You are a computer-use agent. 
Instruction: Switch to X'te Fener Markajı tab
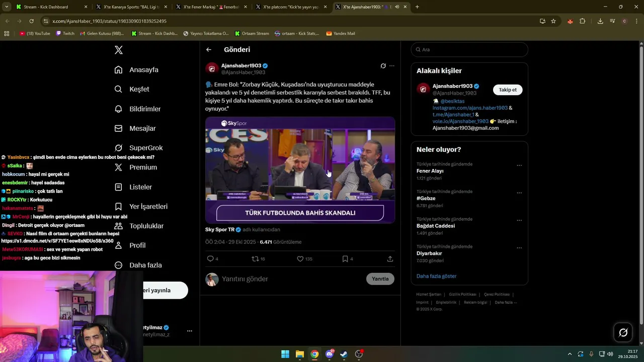[211, 7]
